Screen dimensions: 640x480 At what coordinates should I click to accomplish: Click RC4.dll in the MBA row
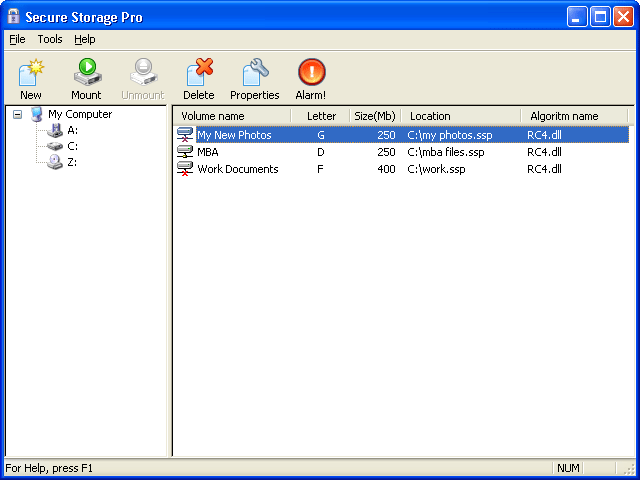click(544, 152)
